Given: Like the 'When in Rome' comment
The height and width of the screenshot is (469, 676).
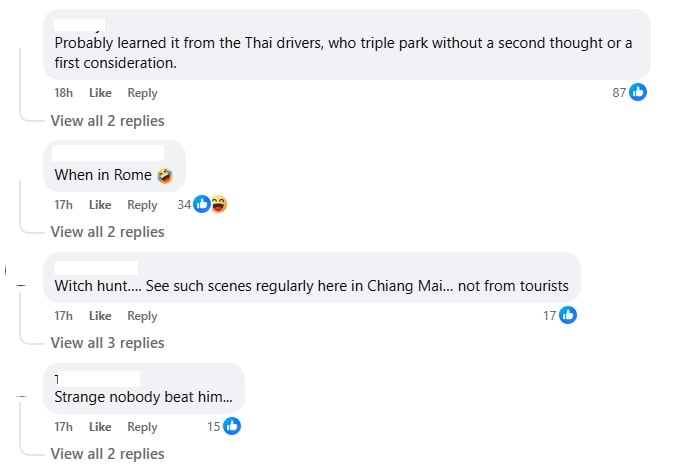Looking at the screenshot, I should (100, 205).
